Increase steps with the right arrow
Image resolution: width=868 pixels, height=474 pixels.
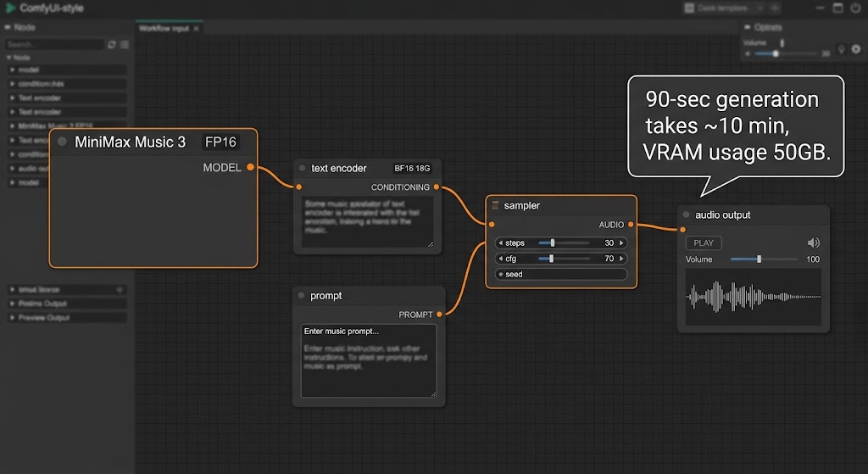(x=621, y=243)
